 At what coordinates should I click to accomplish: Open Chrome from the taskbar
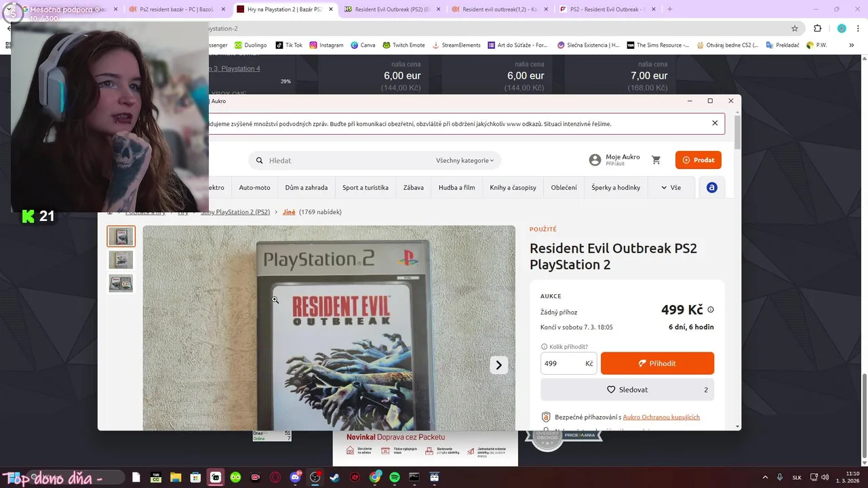point(375,477)
